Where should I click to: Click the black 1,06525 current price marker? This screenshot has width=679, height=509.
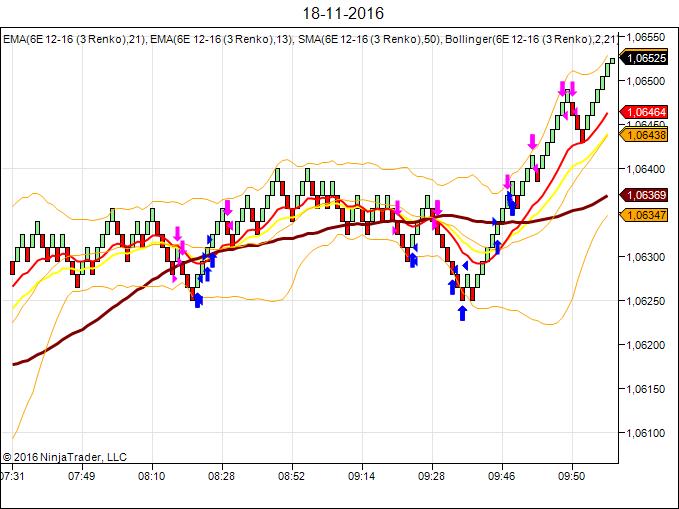point(645,58)
